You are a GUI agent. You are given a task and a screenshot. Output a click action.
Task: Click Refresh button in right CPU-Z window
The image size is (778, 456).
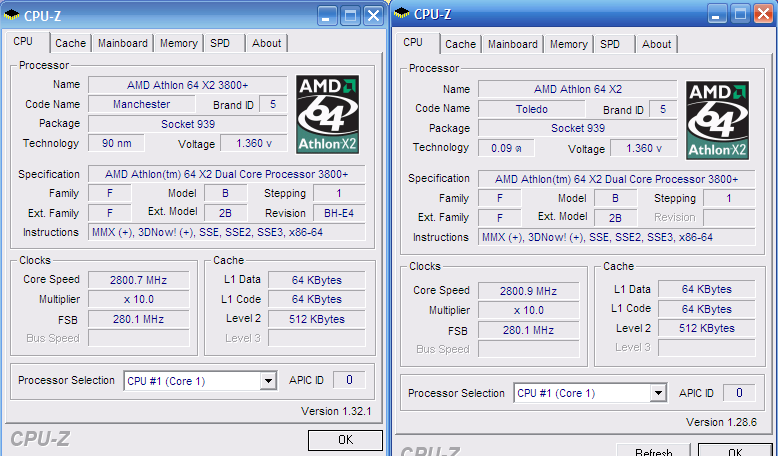(653, 450)
